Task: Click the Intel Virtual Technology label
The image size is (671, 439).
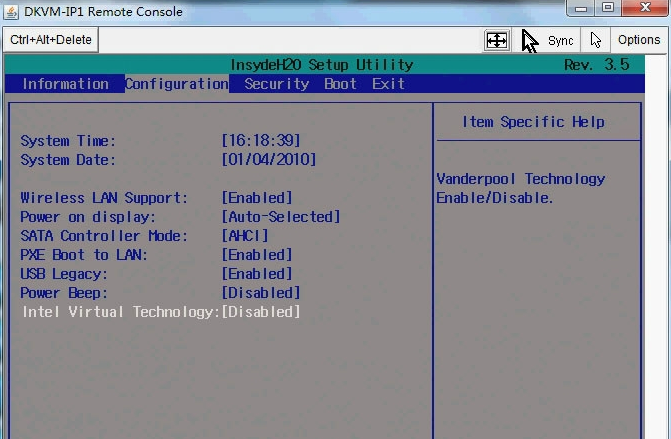Action: (x=120, y=311)
